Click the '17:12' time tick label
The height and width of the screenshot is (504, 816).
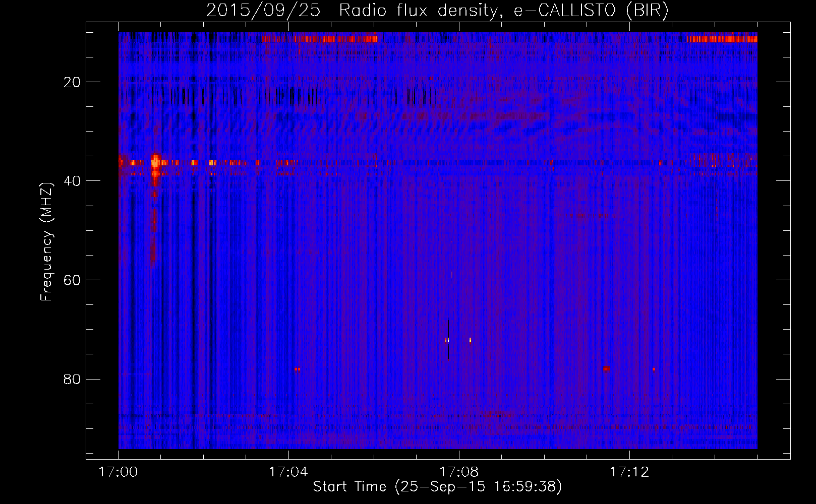coord(629,472)
